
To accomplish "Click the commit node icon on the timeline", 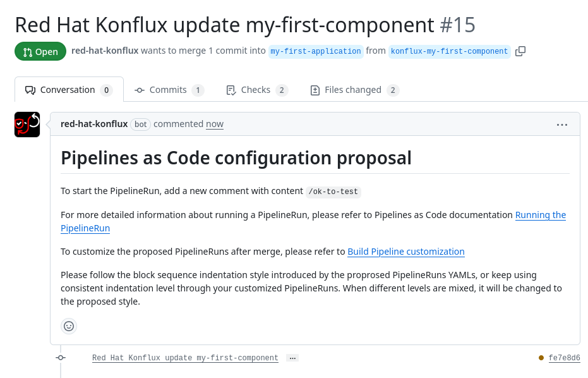I will pos(61,357).
